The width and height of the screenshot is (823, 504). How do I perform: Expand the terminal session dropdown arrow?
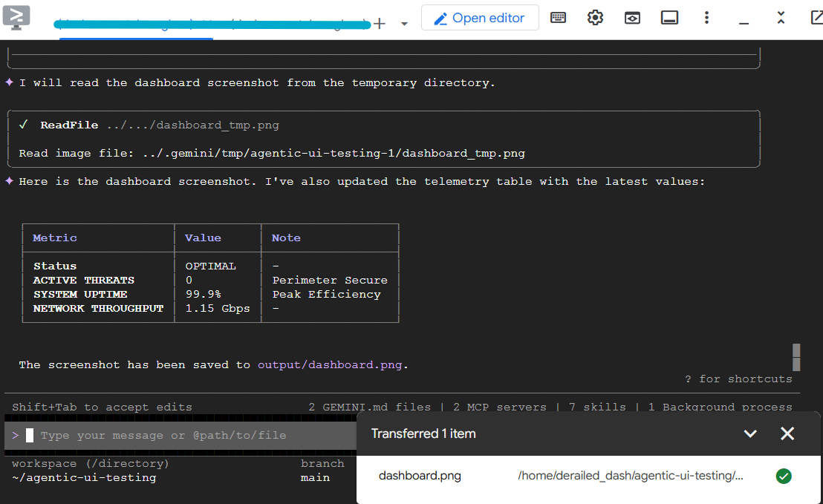pos(404,24)
